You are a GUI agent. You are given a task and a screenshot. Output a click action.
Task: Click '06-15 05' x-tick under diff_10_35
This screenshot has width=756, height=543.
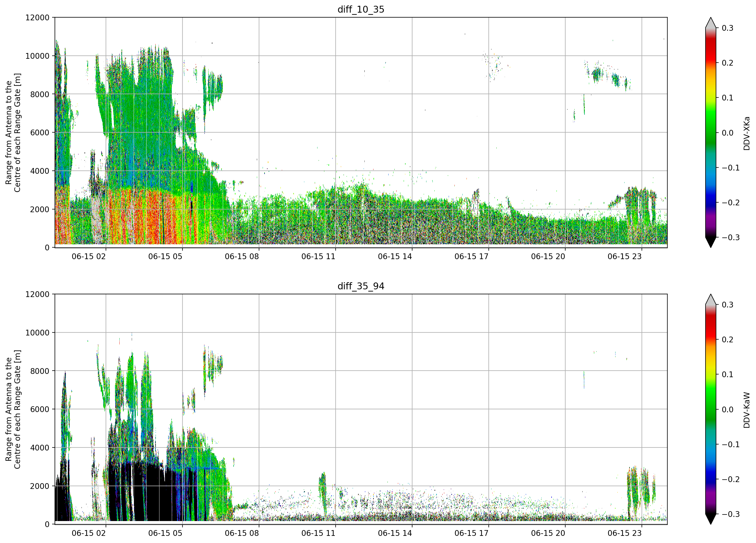click(165, 256)
